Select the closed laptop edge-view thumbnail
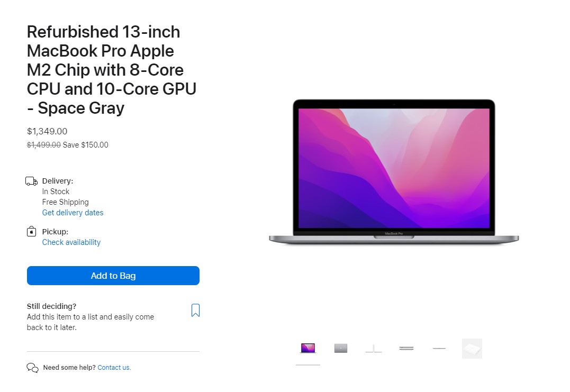 (x=406, y=349)
